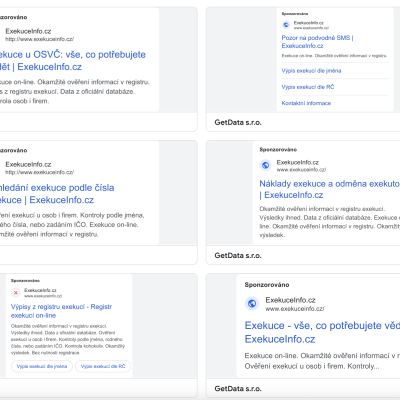The height and width of the screenshot is (400, 400).
Task: Open 'Náklady exekuce a odměna exekutora' headline
Action: click(x=329, y=189)
